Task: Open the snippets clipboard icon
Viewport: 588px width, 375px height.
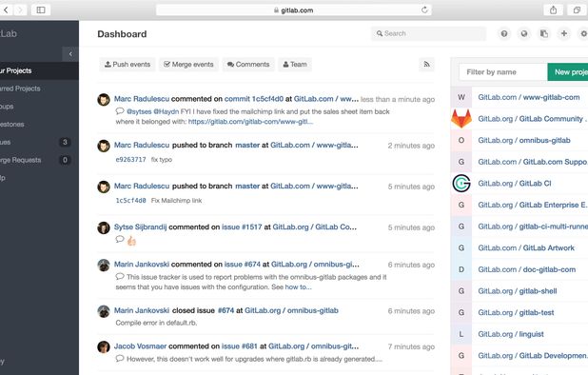Action: click(x=544, y=33)
